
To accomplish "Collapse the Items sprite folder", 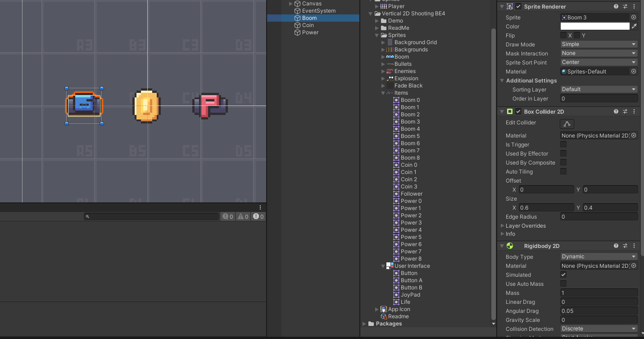I will pos(383,93).
